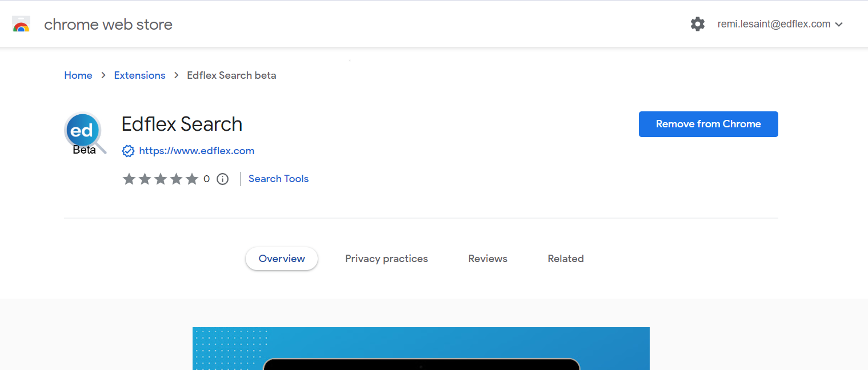Click the "Edflex Search" extension title
This screenshot has height=370, width=868.
click(x=182, y=124)
